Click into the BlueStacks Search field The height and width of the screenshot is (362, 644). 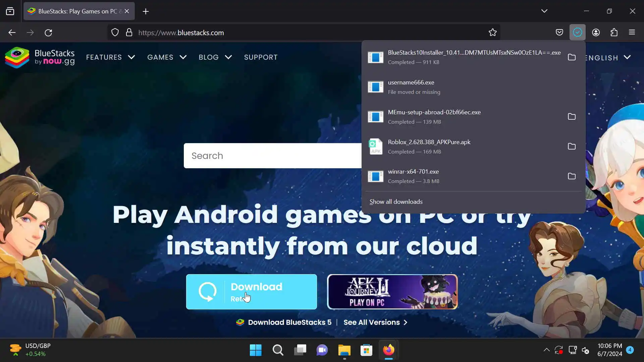point(272,156)
